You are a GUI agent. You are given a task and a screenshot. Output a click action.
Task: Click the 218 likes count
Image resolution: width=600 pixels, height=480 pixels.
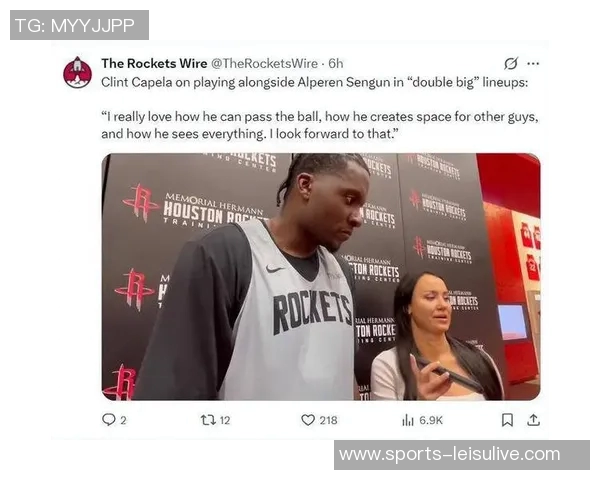coord(329,420)
